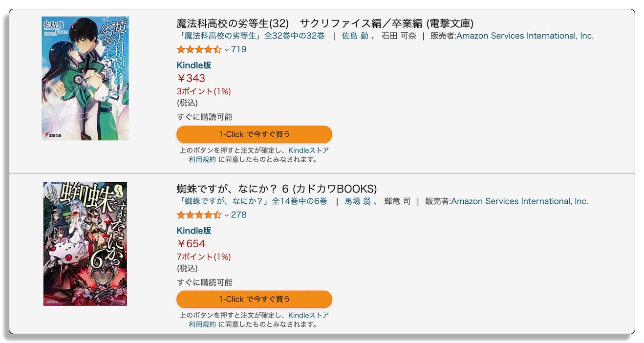View author 佐島 勤 page

click(355, 36)
